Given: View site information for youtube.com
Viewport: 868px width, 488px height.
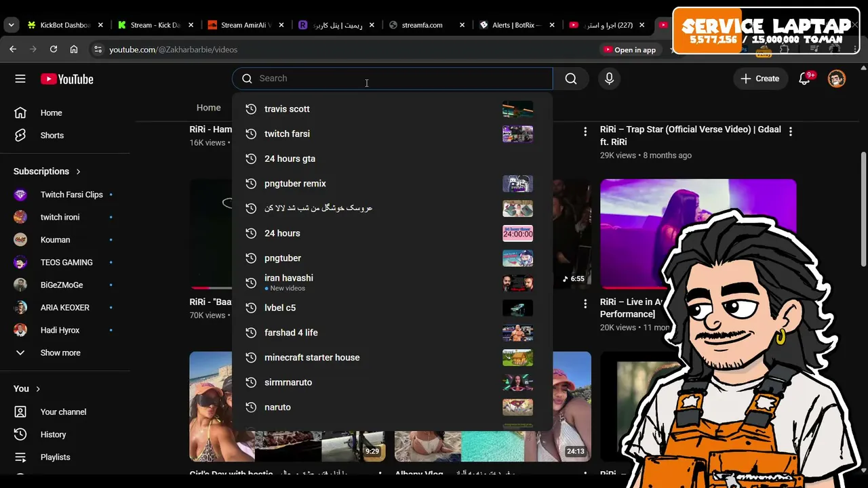Looking at the screenshot, I should (98, 49).
